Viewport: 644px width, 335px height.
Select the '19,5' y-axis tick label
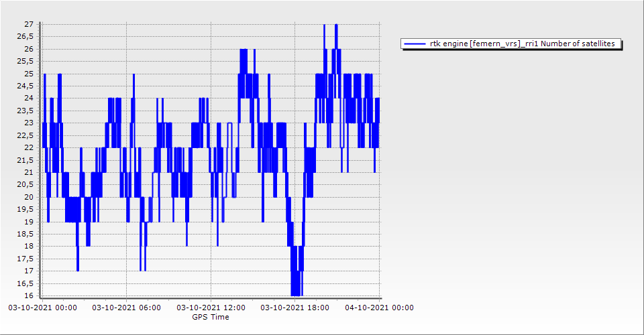click(25, 209)
